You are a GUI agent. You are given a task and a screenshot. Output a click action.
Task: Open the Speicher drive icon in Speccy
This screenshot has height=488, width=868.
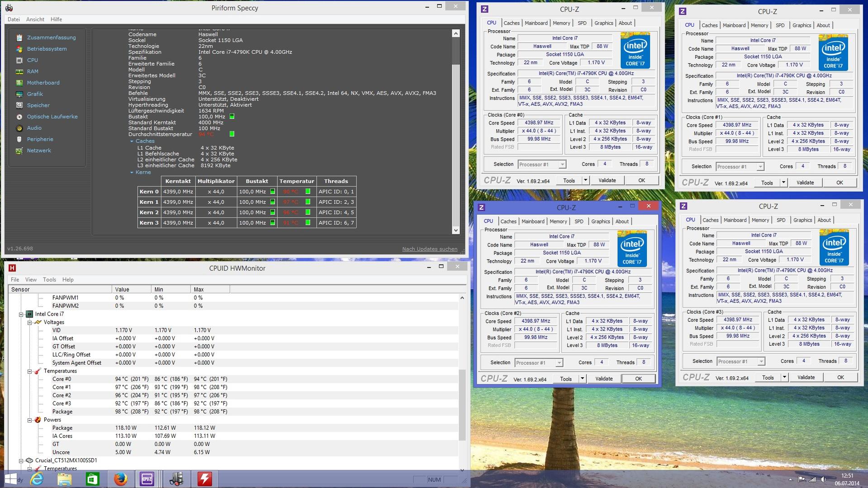(x=19, y=105)
